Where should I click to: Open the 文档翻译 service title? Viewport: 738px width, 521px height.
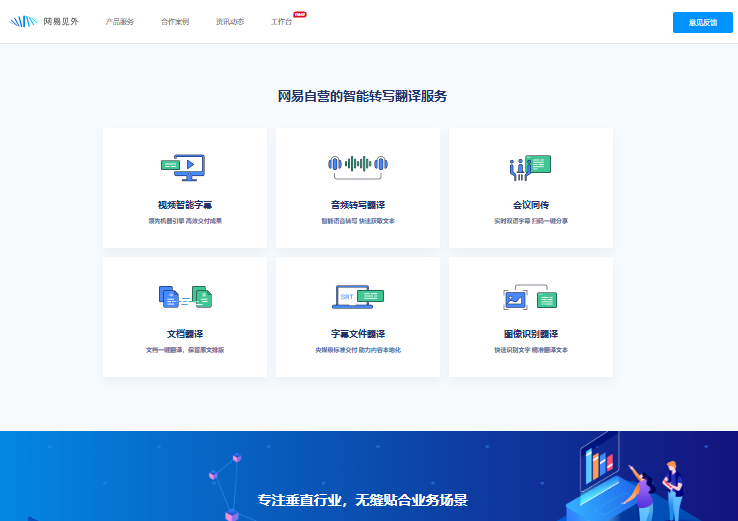tap(185, 334)
